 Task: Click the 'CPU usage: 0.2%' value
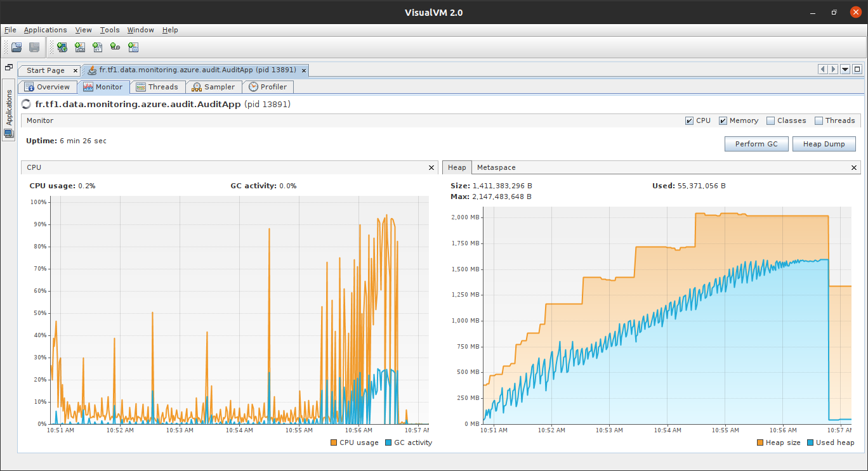(x=62, y=186)
